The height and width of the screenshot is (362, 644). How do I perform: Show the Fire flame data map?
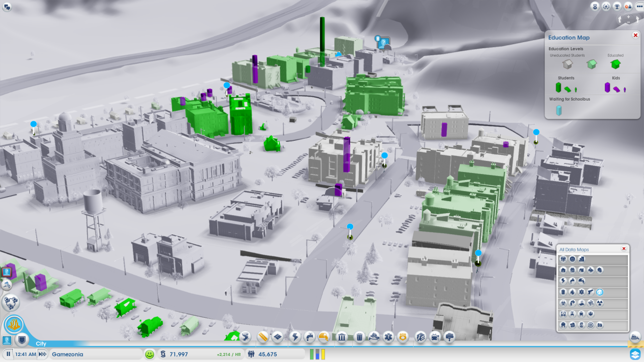coord(572,292)
